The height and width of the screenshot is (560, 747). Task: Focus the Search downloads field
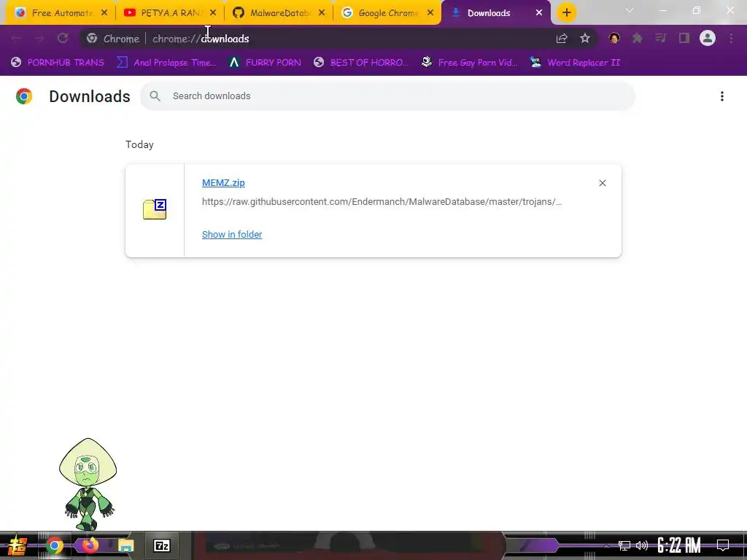pyautogui.click(x=387, y=96)
